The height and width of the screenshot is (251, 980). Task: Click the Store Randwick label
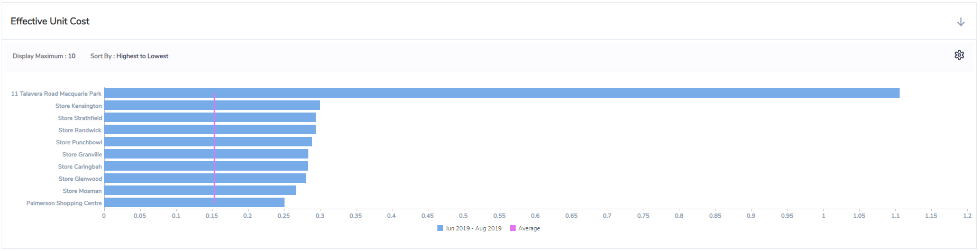point(80,130)
